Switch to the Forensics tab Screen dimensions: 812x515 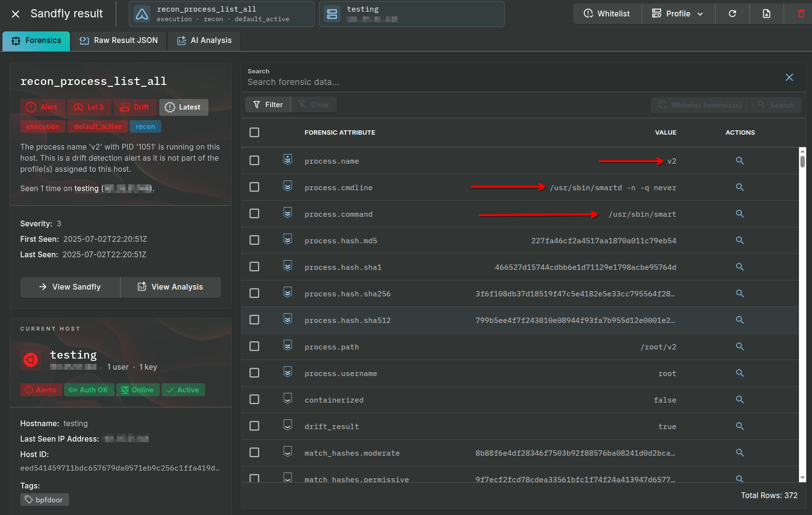(36, 41)
